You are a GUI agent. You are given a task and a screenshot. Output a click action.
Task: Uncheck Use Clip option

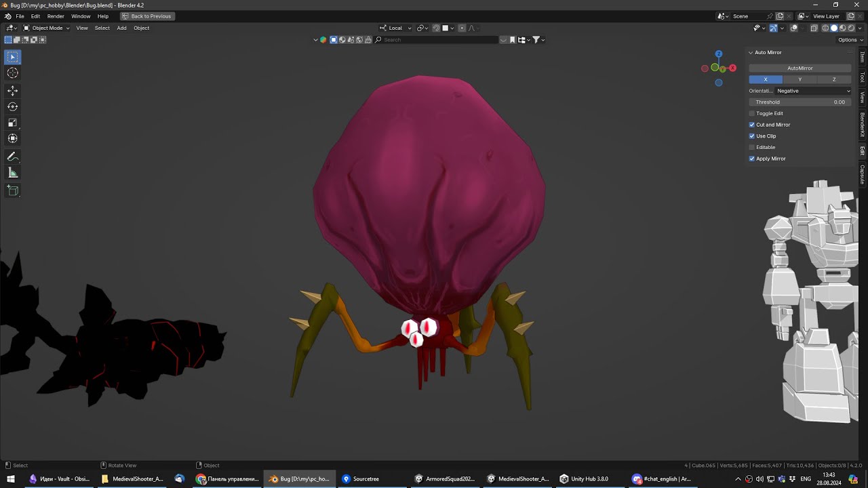(x=752, y=136)
